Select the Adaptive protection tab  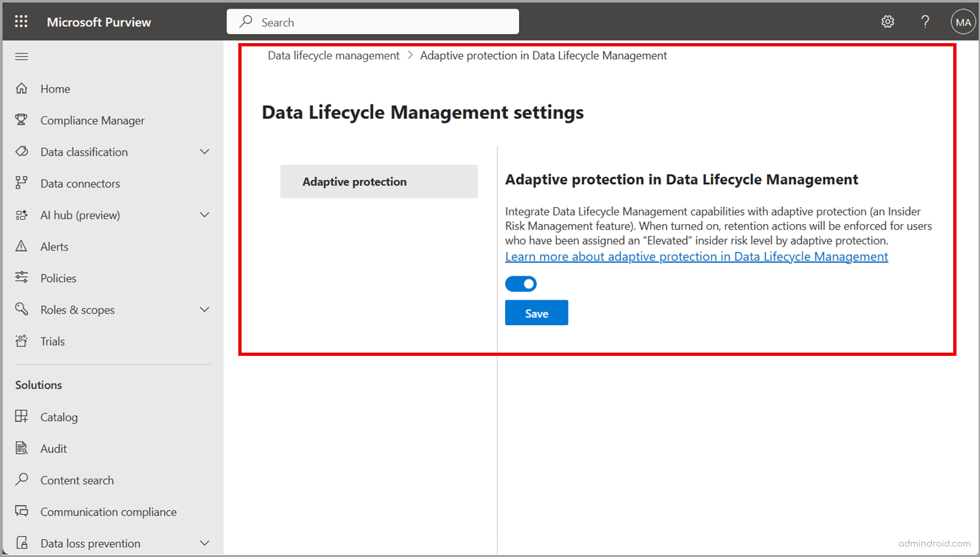pyautogui.click(x=379, y=182)
